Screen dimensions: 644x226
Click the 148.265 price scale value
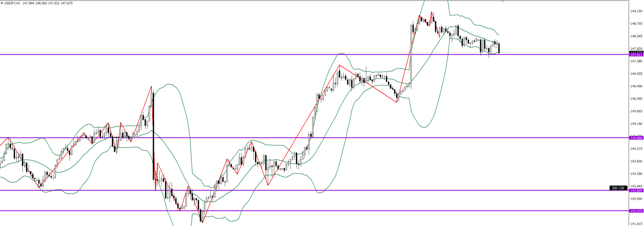click(636, 36)
